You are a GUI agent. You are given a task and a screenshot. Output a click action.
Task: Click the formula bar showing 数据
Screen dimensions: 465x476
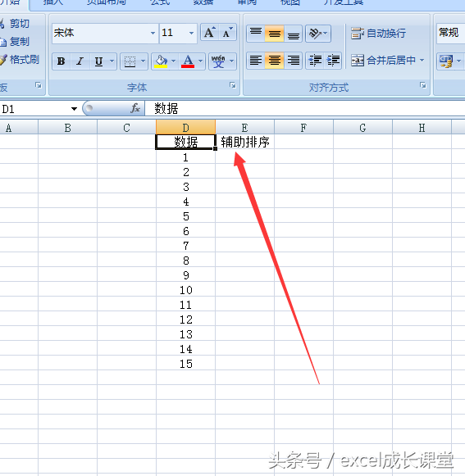tap(305, 109)
